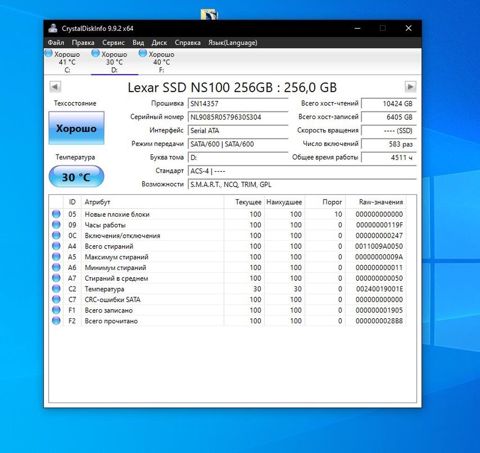Click status orb for C2 Температура row
Viewport: 480px width, 453px height.
(56, 289)
